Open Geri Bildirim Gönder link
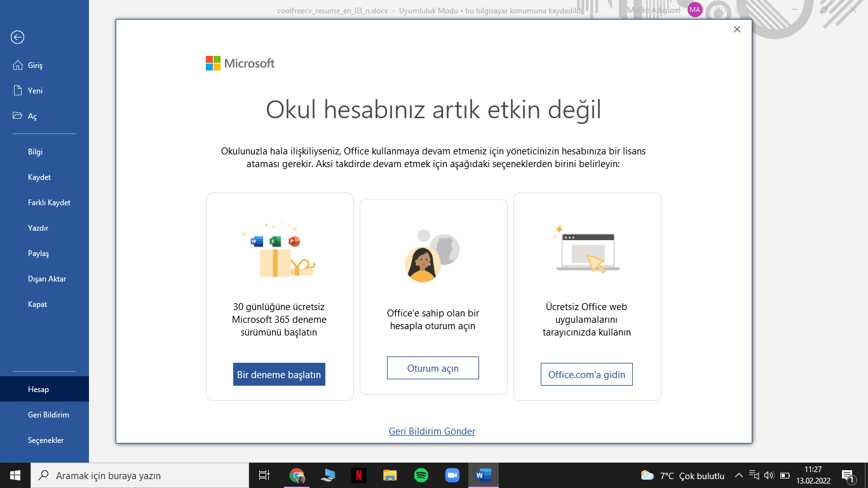This screenshot has width=868, height=488. coord(432,431)
